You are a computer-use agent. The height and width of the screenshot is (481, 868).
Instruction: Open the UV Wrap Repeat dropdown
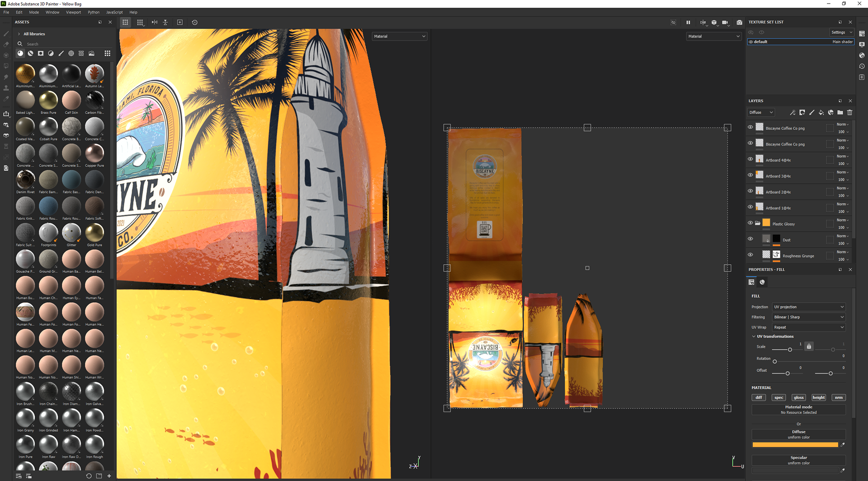[809, 327]
